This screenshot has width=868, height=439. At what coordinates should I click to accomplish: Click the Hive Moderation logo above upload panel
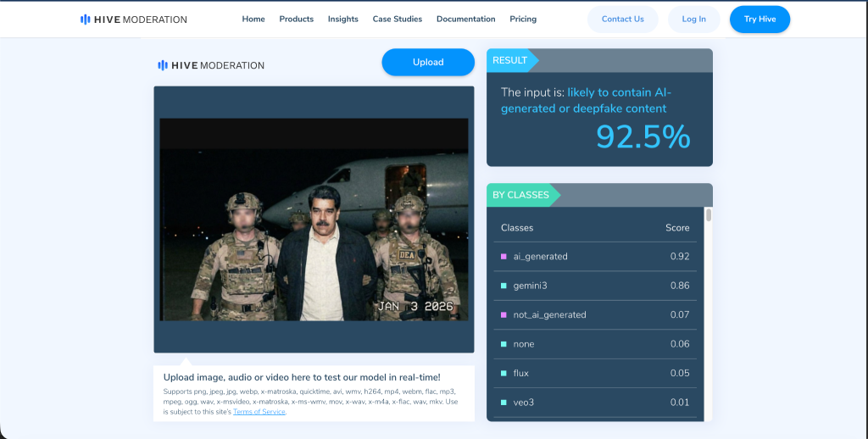click(x=211, y=65)
